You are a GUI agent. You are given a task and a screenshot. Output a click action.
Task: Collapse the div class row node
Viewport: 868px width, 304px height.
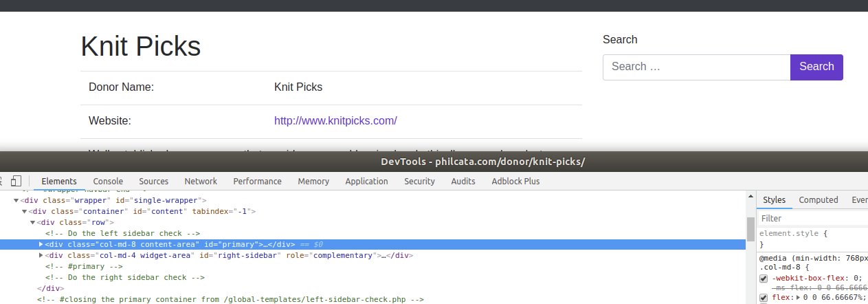(33, 222)
